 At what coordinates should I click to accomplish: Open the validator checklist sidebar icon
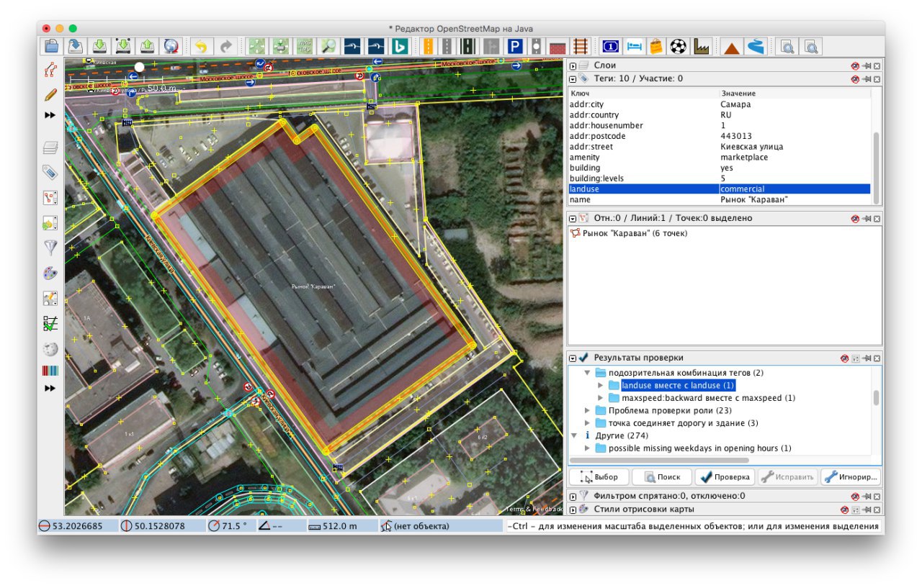pyautogui.click(x=50, y=324)
